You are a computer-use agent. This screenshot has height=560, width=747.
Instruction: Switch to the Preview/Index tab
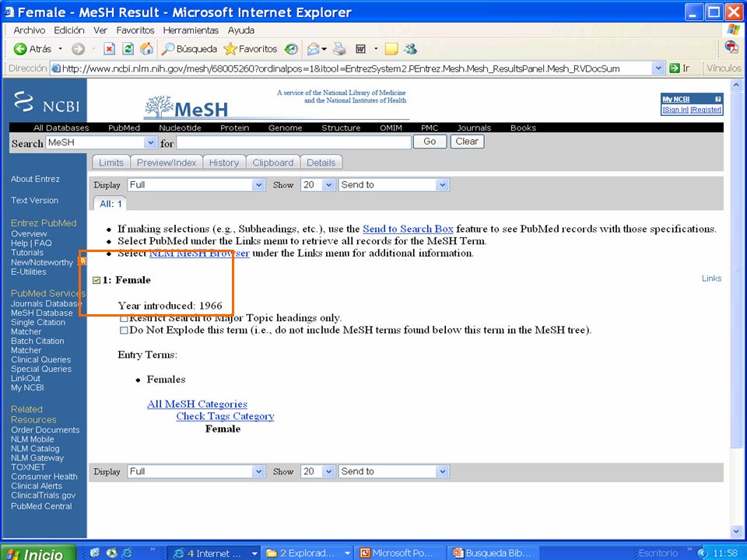pos(167,163)
